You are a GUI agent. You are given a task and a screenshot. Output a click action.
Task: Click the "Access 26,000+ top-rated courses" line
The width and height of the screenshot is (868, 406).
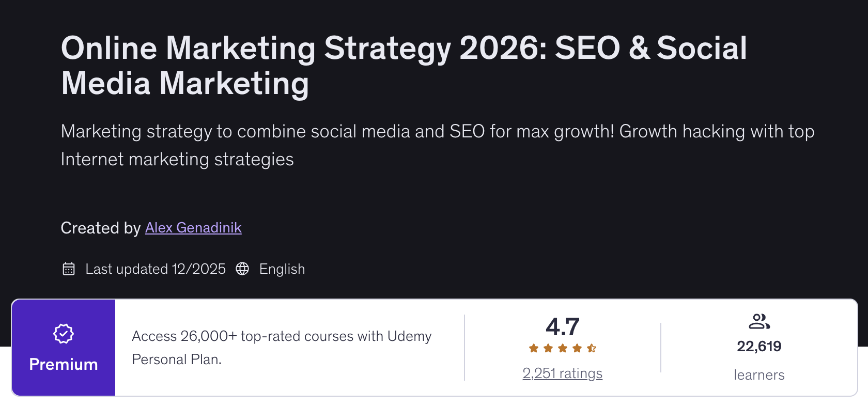282,336
